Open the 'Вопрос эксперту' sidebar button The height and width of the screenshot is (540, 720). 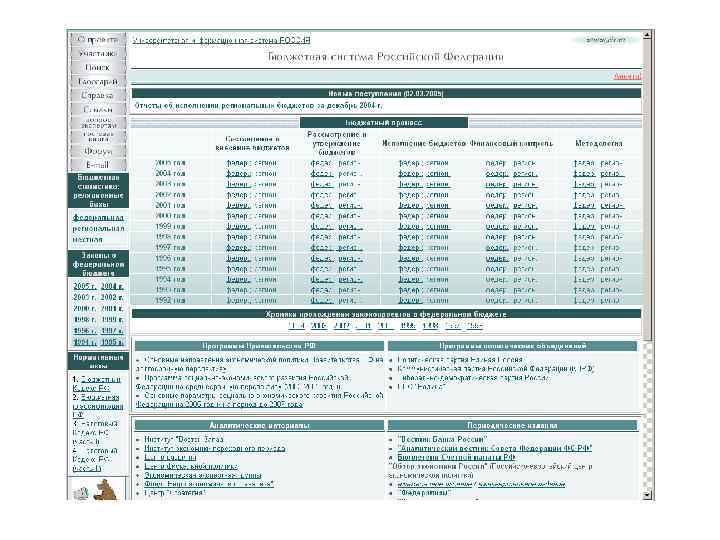coord(98,123)
